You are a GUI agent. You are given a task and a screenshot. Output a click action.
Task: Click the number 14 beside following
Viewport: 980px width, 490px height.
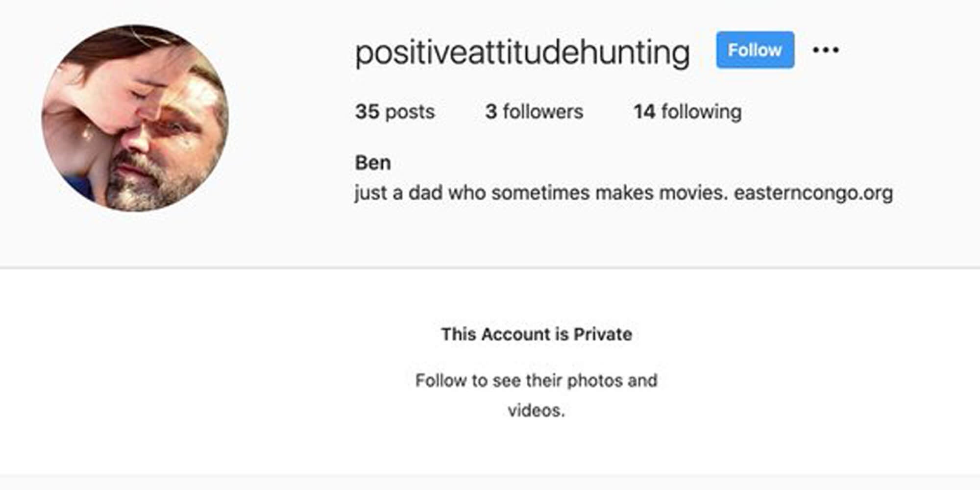coord(644,112)
